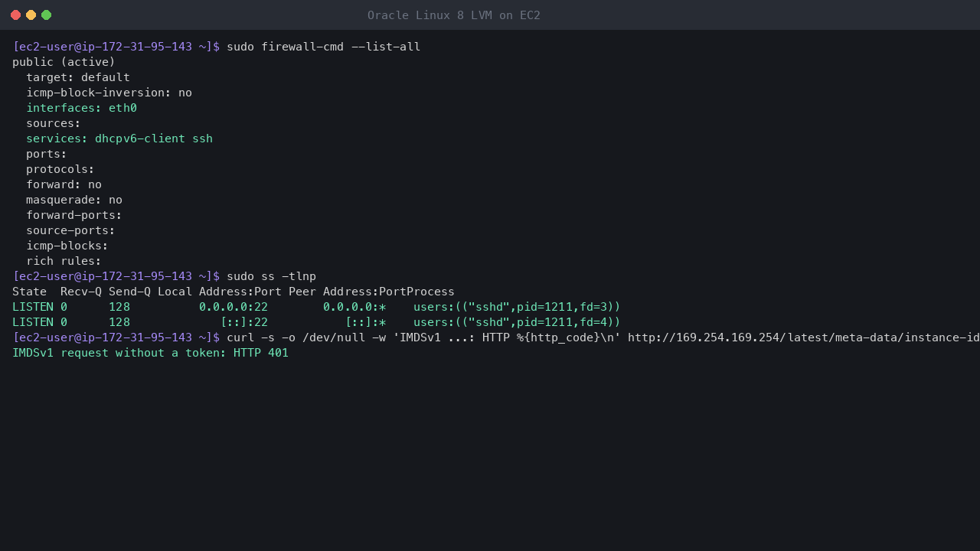Click 'services: dhcpv6-client ssh' line
Screen dimensions: 980x551
tap(119, 139)
